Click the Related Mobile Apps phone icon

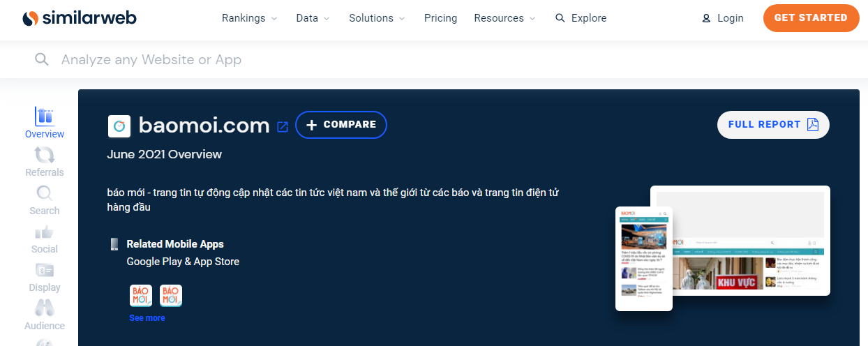114,244
